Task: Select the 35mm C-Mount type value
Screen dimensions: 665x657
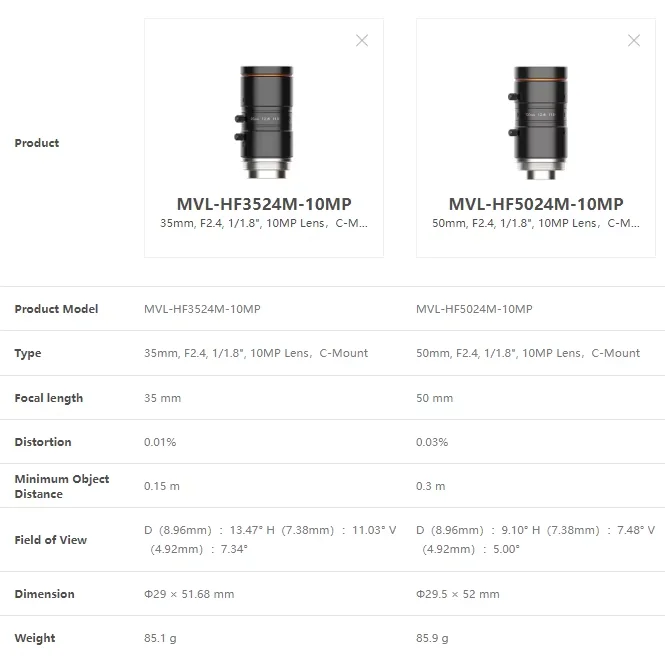Action: pos(256,353)
